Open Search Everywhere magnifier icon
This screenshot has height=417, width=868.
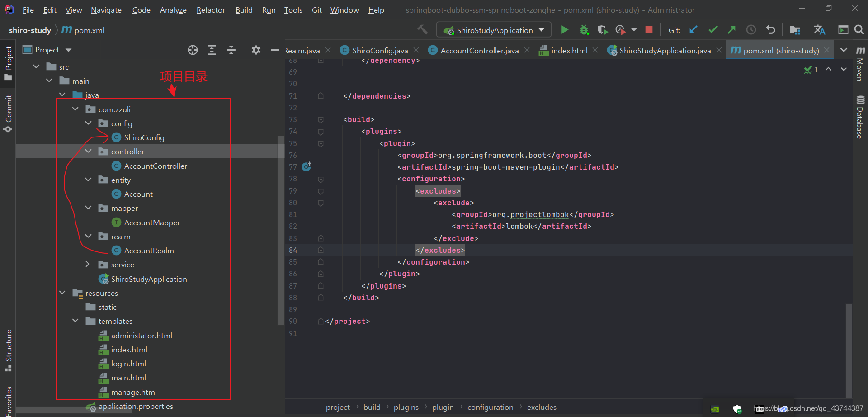click(x=859, y=30)
